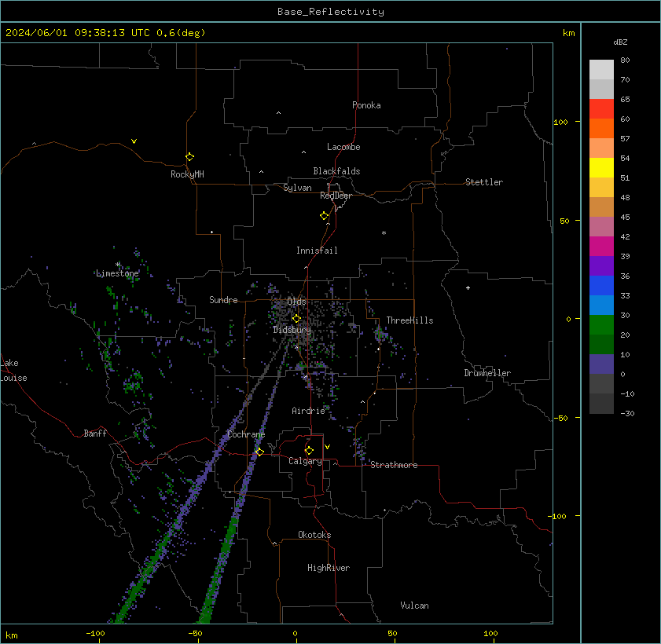Click the 45 value in the dBZ legend
The image size is (661, 644).
tap(625, 218)
